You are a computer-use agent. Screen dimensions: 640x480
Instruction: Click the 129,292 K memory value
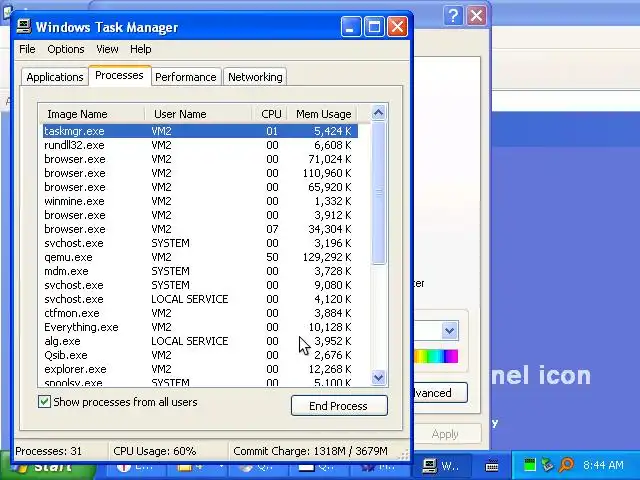327,257
